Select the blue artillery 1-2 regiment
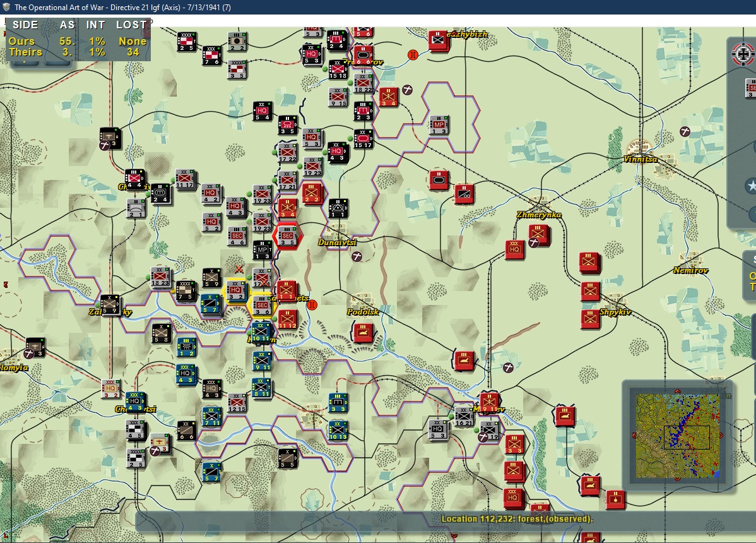The width and height of the screenshot is (756, 543). (x=186, y=347)
